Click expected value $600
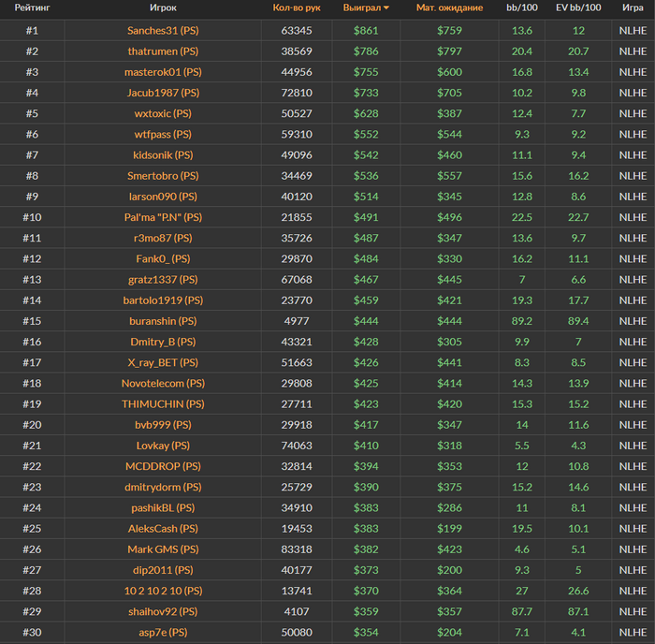The width and height of the screenshot is (655, 644). 449,72
